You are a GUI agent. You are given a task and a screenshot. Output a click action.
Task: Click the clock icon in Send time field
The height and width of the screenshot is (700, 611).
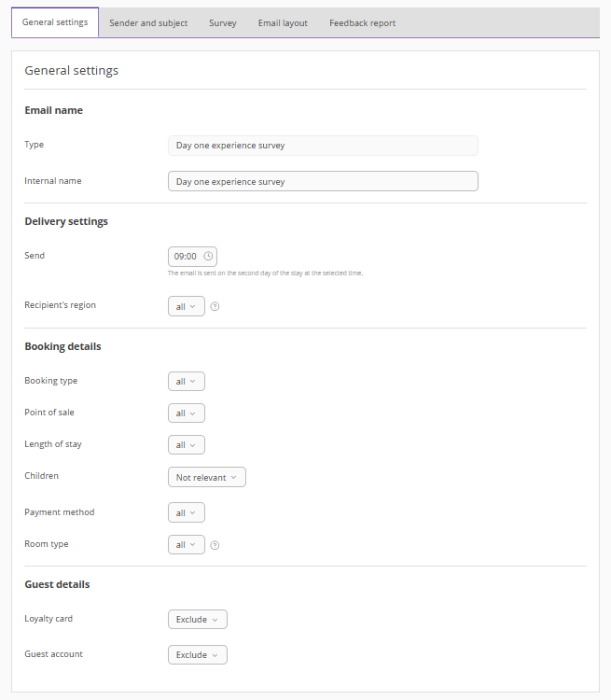click(x=208, y=256)
